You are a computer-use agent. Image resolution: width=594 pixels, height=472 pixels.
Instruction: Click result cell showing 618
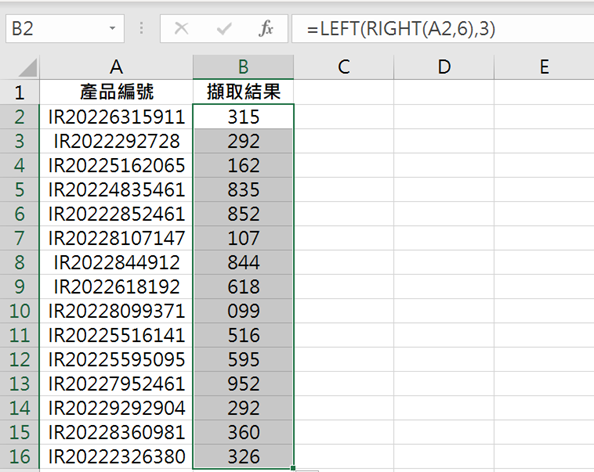point(243,286)
